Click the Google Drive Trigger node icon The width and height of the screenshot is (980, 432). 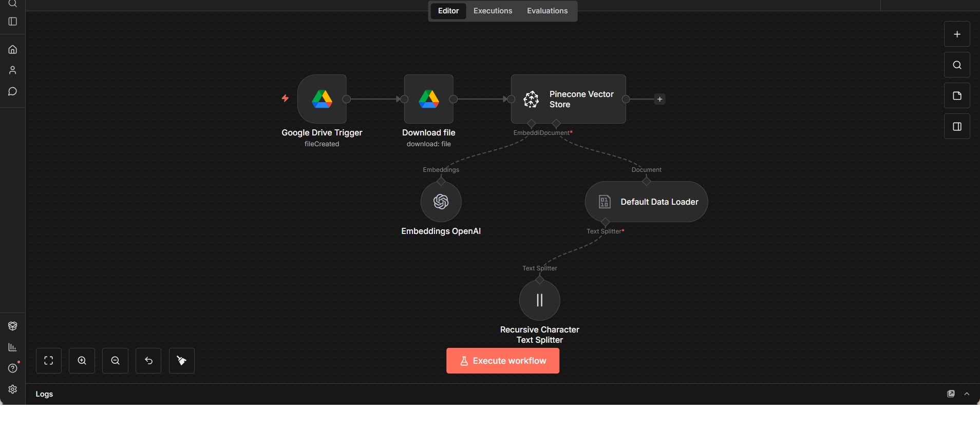click(322, 99)
